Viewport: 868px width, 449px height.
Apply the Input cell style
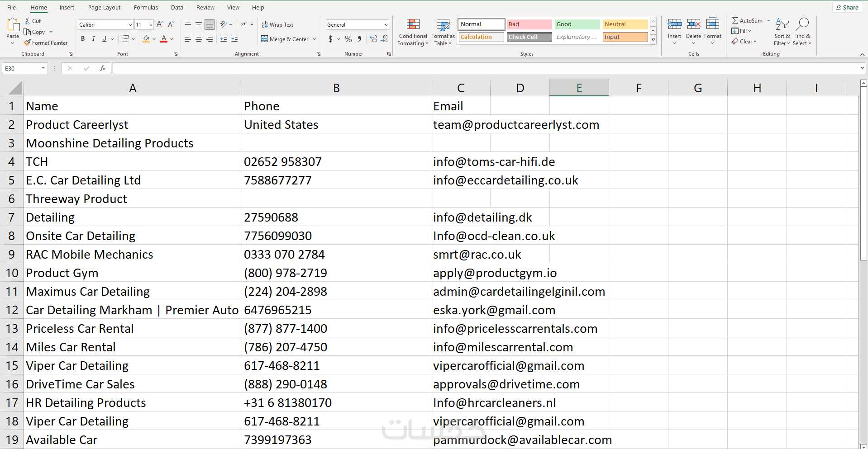click(x=625, y=37)
